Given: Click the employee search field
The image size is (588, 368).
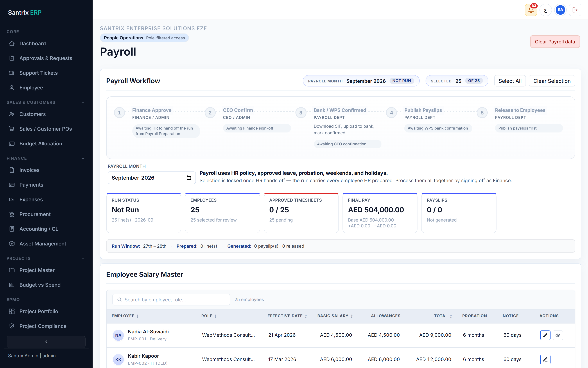Looking at the screenshot, I should click(x=171, y=300).
